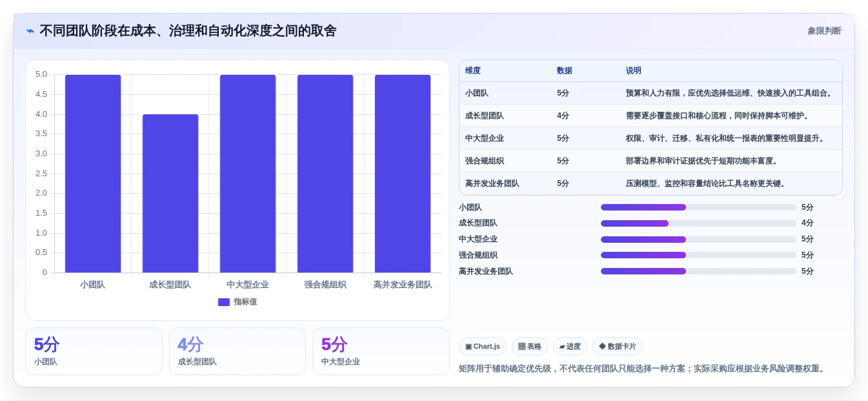The width and height of the screenshot is (868, 401).
Task: Select the 表格 tag
Action: point(530,347)
